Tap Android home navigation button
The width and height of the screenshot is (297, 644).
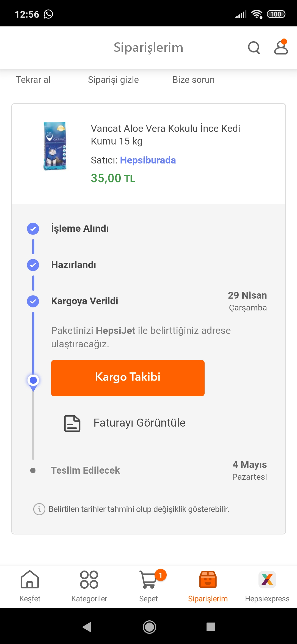tap(149, 627)
